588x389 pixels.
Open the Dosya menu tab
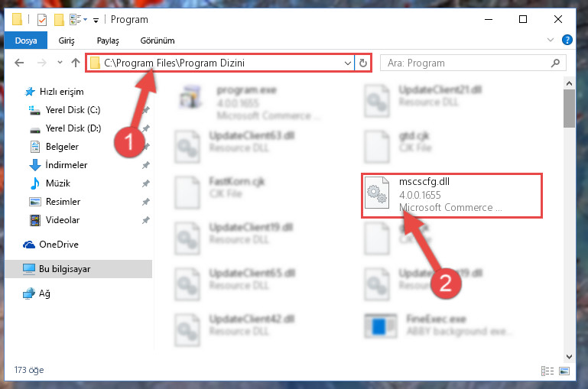pos(26,41)
